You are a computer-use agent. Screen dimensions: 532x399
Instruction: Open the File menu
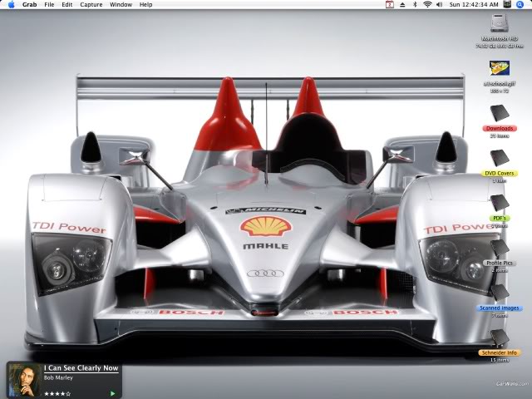[x=49, y=5]
